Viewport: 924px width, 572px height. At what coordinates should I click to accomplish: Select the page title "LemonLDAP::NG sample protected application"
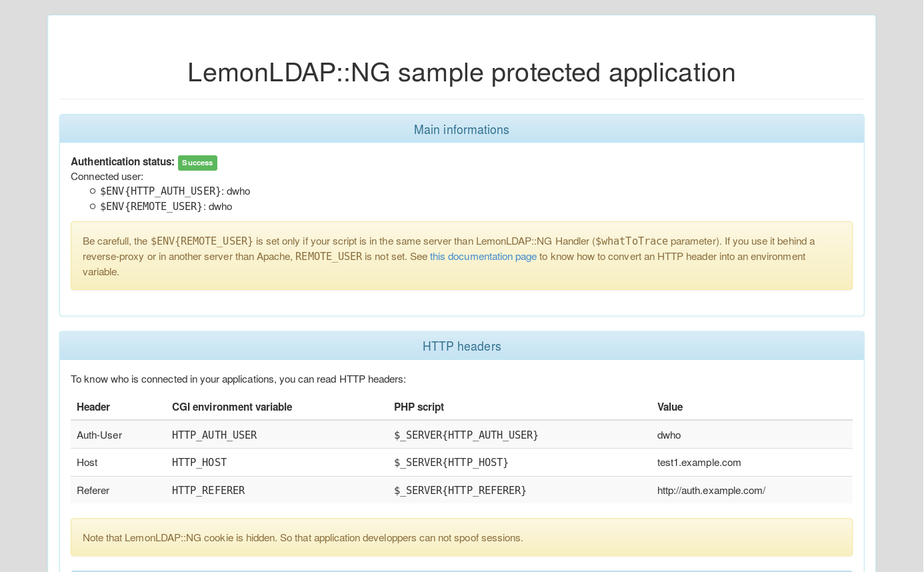(461, 72)
